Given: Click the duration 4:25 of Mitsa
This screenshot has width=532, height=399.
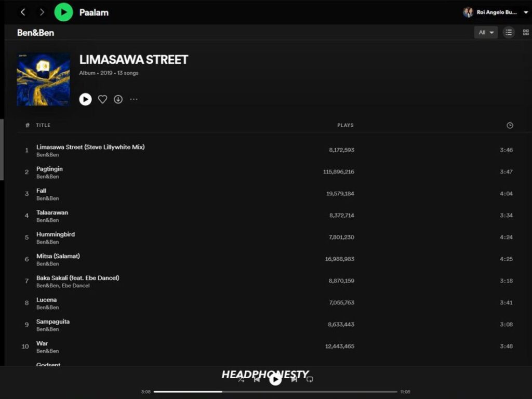Looking at the screenshot, I should click(x=506, y=259).
